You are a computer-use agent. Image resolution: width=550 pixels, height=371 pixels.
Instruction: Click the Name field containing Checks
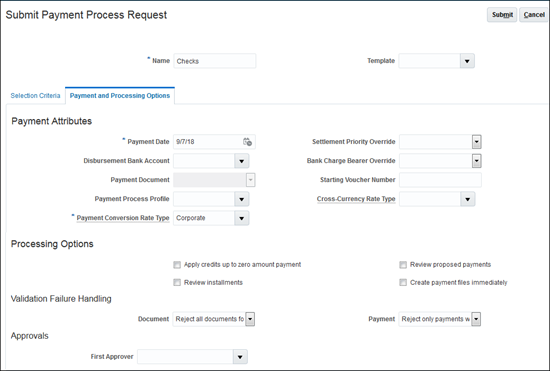click(215, 61)
